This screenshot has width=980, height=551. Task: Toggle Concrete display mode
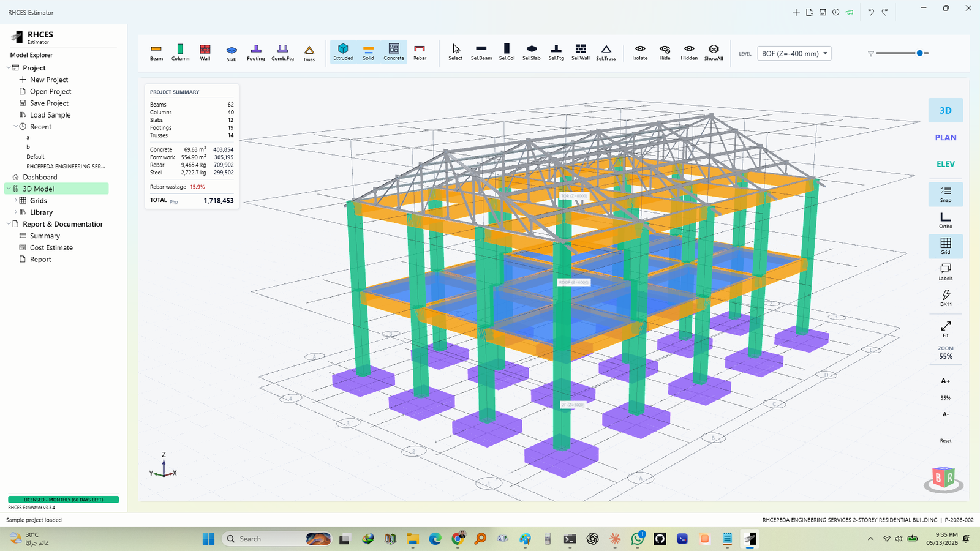[394, 52]
